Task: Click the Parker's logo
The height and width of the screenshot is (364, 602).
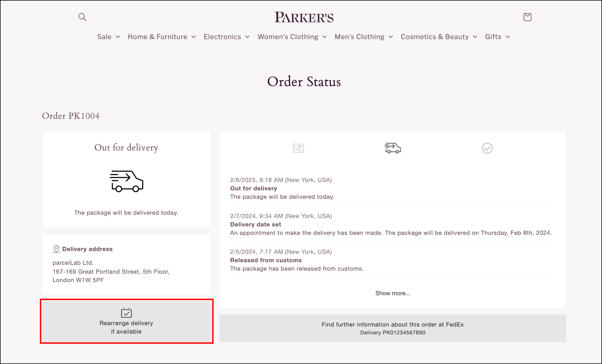Action: coord(305,17)
